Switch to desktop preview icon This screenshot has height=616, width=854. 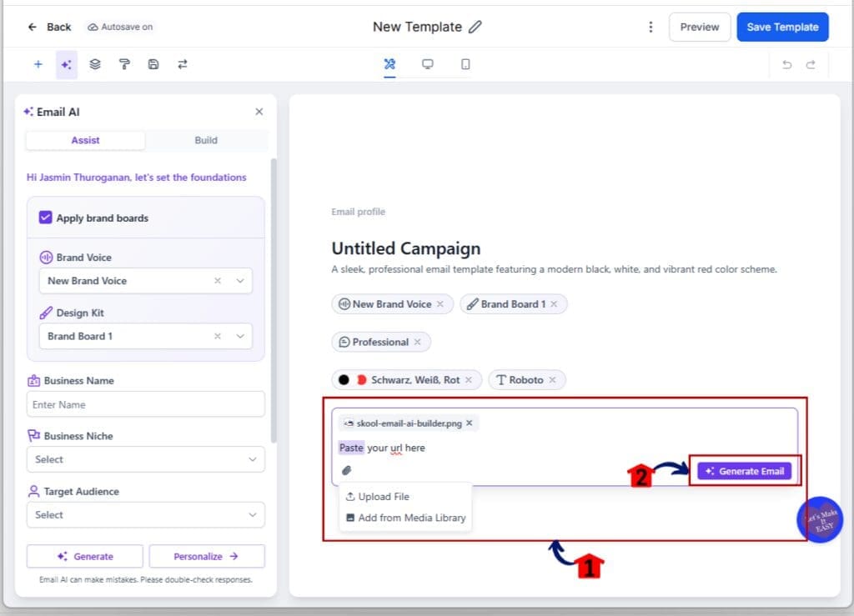(428, 64)
